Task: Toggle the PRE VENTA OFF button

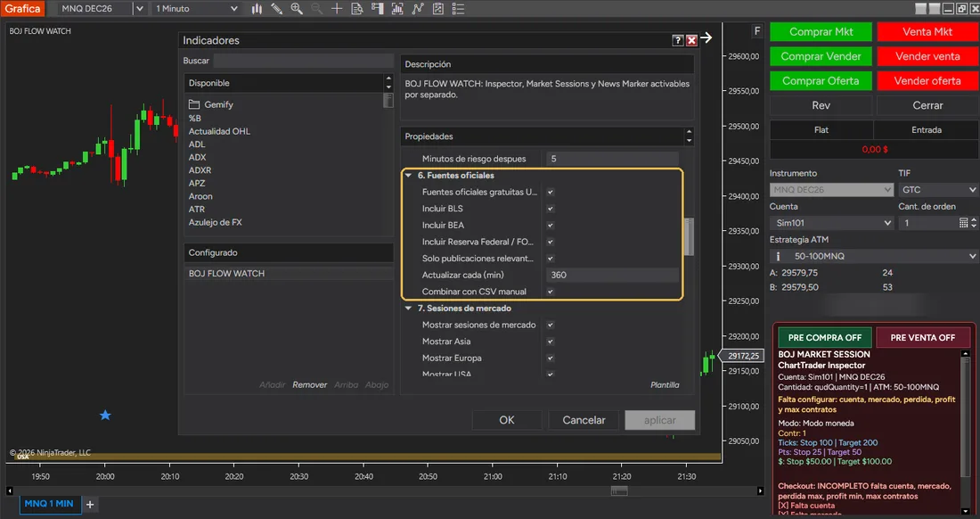Action: 922,338
